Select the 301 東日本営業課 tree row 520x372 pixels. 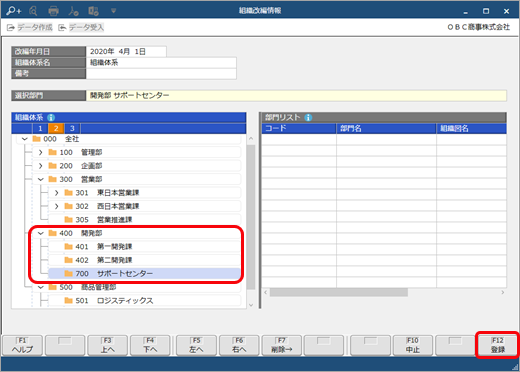coord(145,193)
